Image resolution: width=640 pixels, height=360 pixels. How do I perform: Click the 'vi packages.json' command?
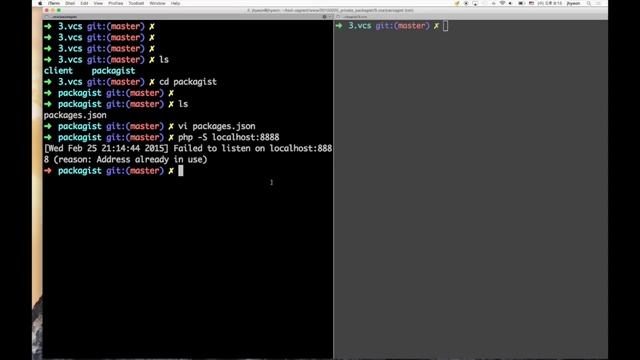pyautogui.click(x=217, y=126)
